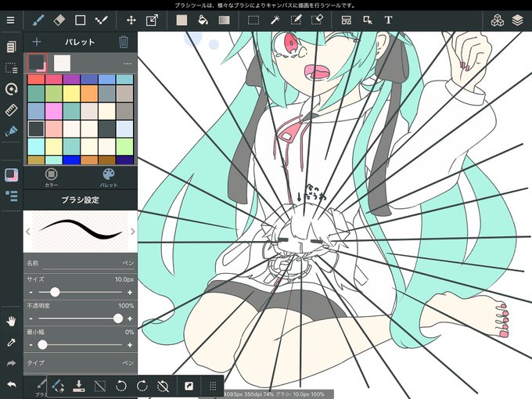Select the selection eraser tool
532x399 pixels.
(317, 20)
